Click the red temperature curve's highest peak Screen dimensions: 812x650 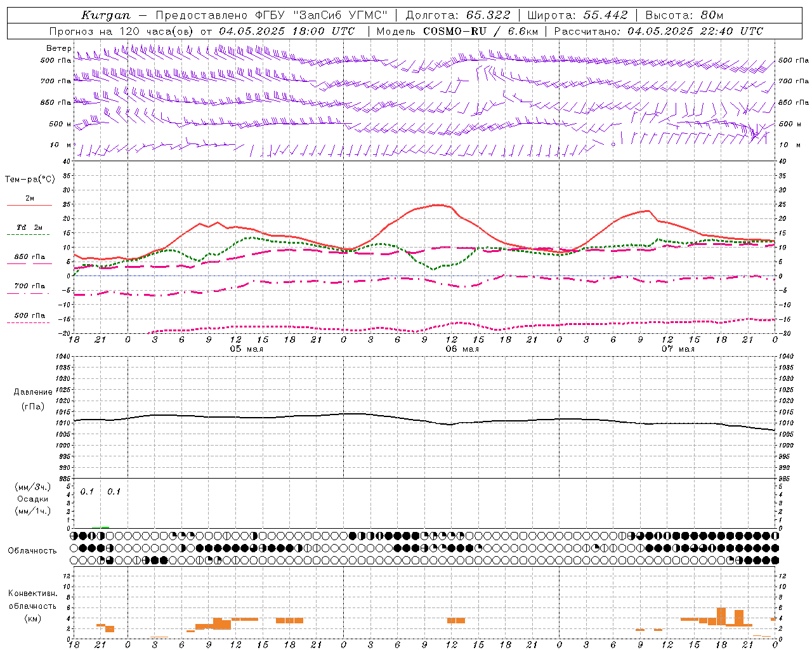pyautogui.click(x=439, y=204)
